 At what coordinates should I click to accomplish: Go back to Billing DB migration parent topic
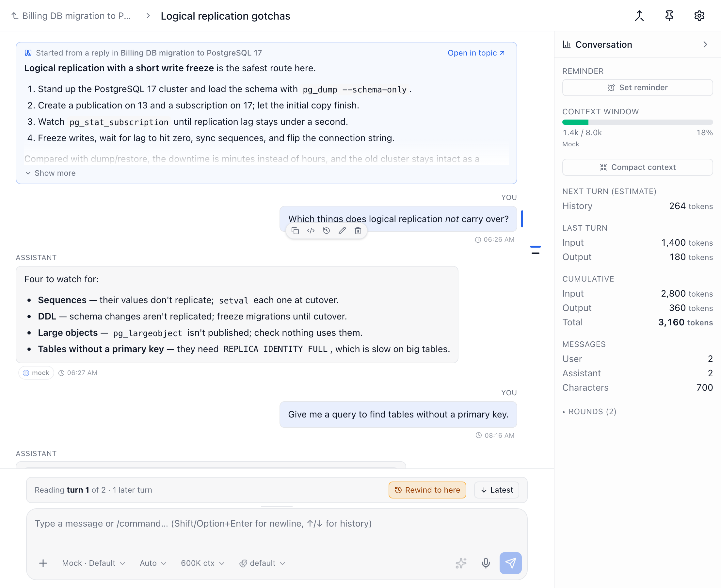pos(71,16)
